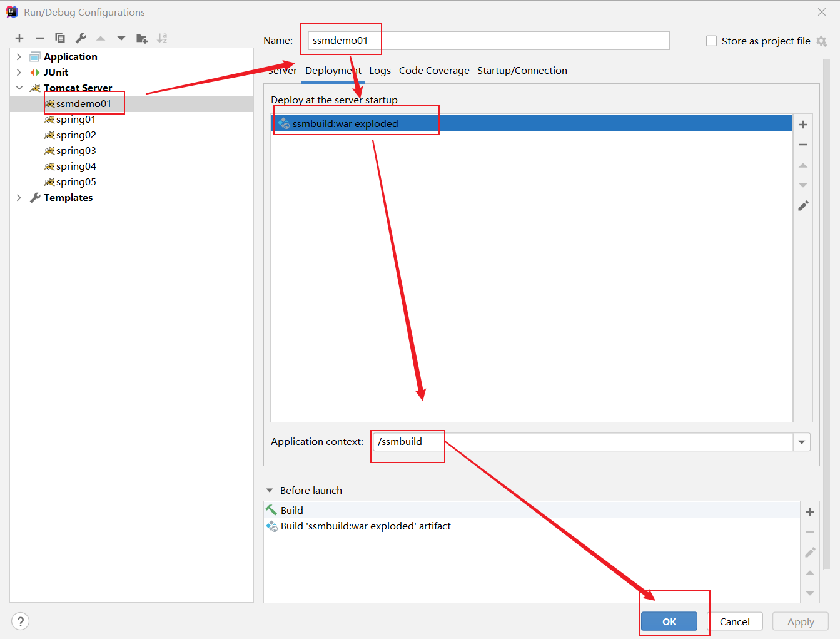The image size is (840, 639).
Task: Click the sort configurations alphabetically icon
Action: pyautogui.click(x=162, y=38)
